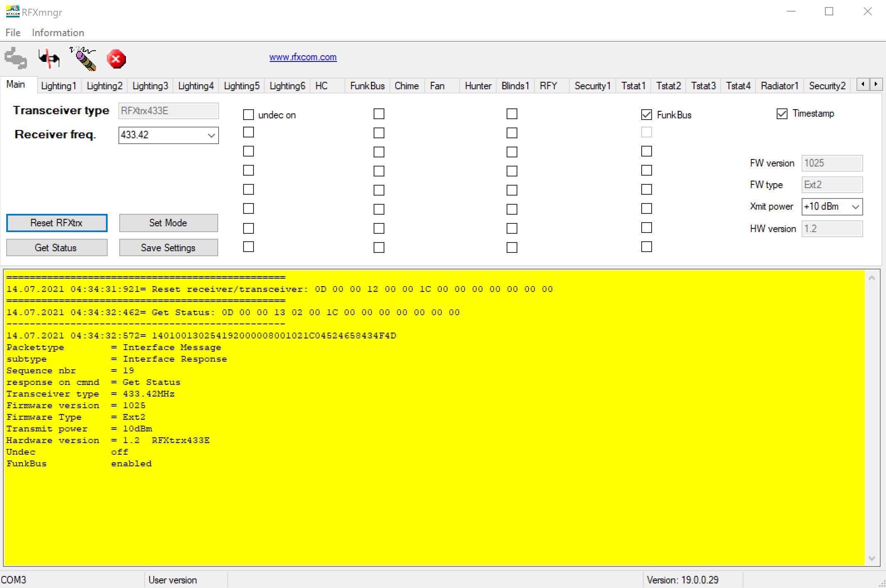Image resolution: width=886 pixels, height=588 pixels.
Task: Switch to the Hunter tab
Action: (x=478, y=86)
